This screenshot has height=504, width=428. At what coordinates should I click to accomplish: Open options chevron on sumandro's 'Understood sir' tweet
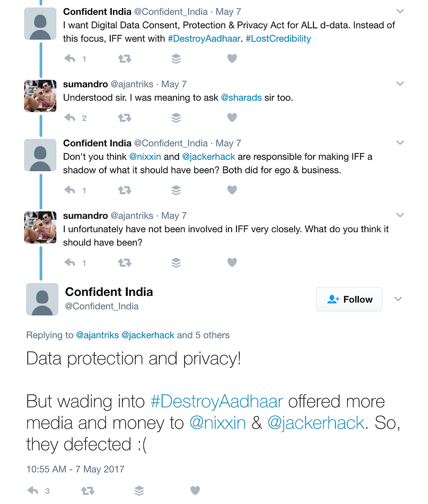coord(400,83)
